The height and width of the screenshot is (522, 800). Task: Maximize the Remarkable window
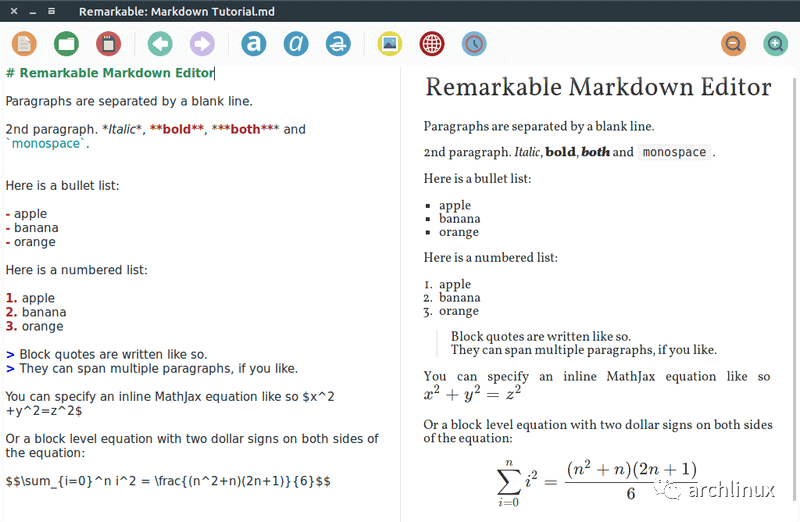pyautogui.click(x=52, y=11)
